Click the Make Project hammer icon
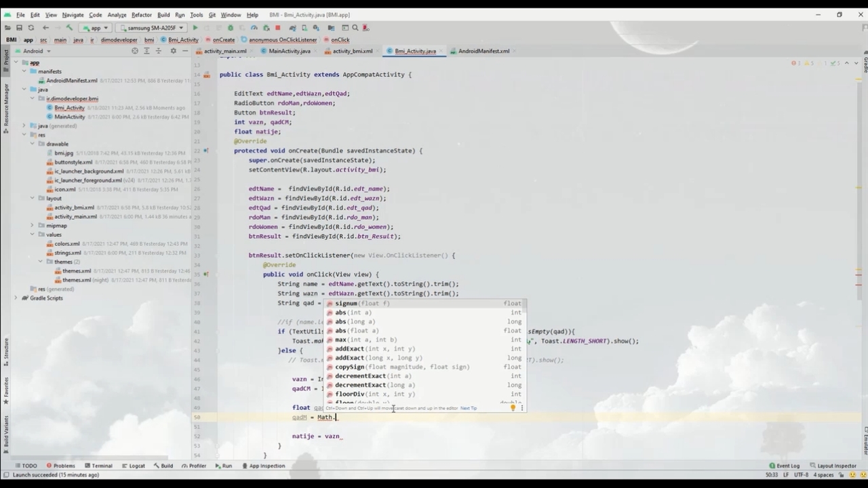Screen dimensions: 868x488 [x=69, y=28]
